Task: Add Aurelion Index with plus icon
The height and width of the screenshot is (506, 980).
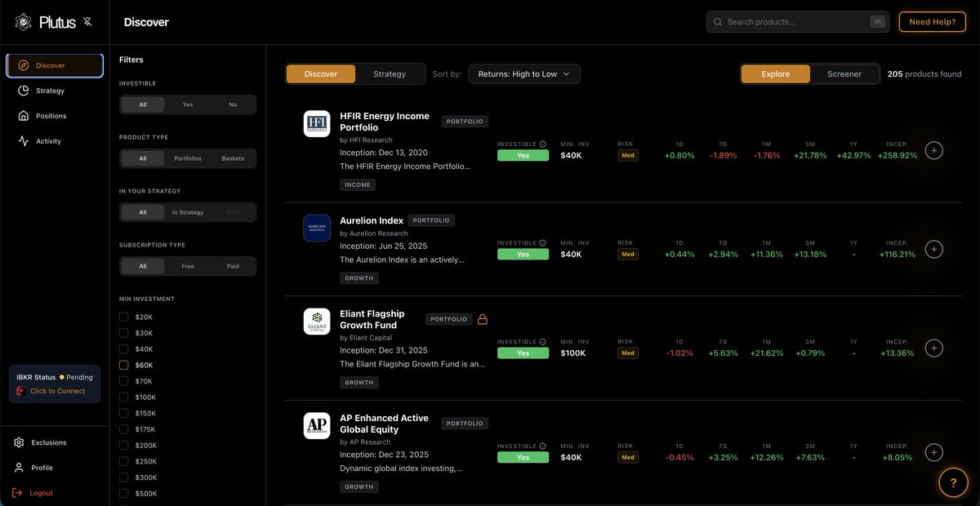Action: pos(934,249)
